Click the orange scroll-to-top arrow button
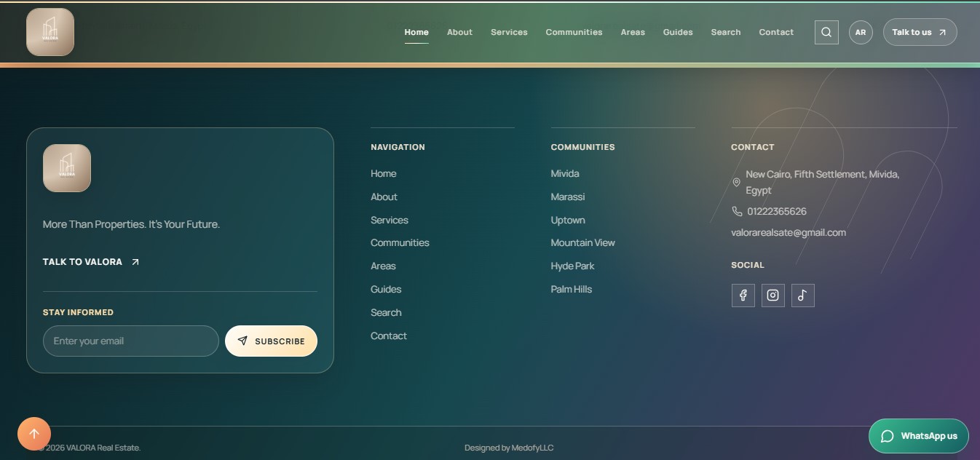 tap(34, 434)
